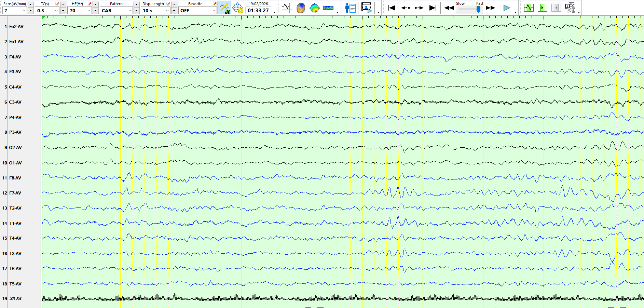Image resolution: width=644 pixels, height=308 pixels.
Task: Step to the next event marker
Action: pos(419,8)
